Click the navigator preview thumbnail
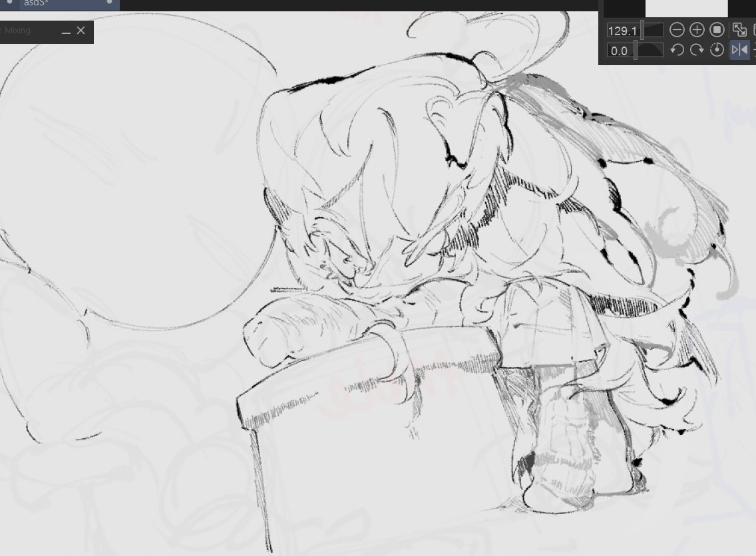The image size is (756, 556). tap(687, 8)
